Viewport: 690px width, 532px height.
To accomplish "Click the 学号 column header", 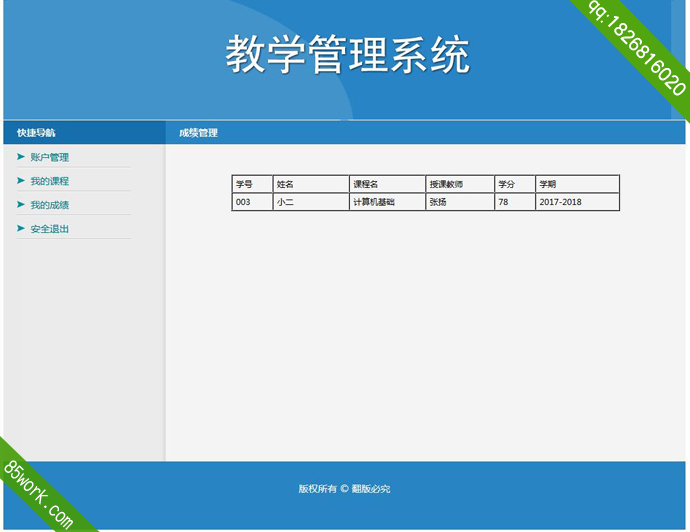I will click(244, 184).
